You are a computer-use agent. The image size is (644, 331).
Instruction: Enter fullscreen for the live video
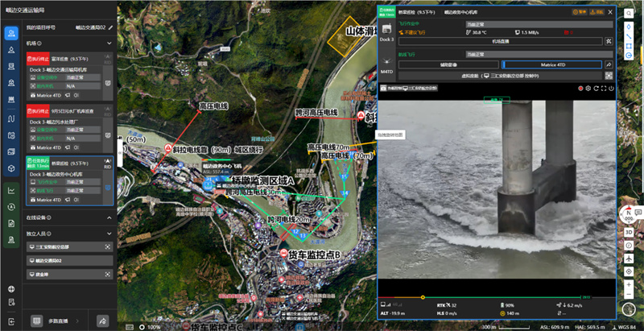604,89
